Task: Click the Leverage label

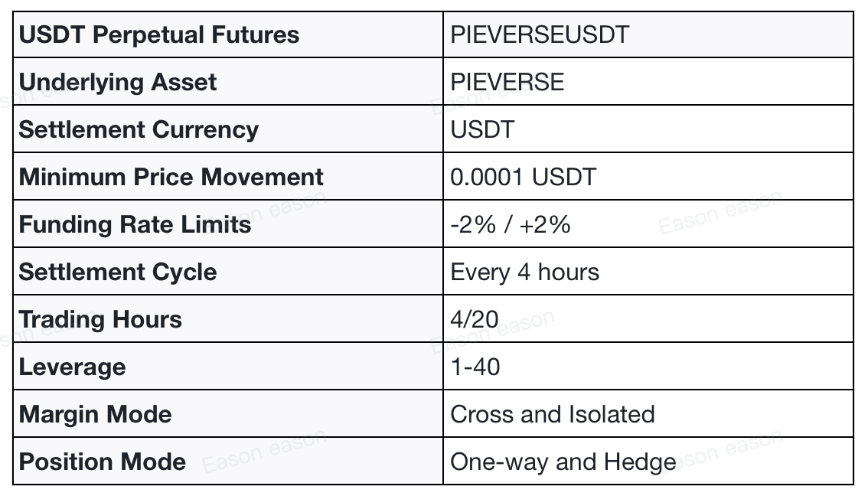Action: 72,367
